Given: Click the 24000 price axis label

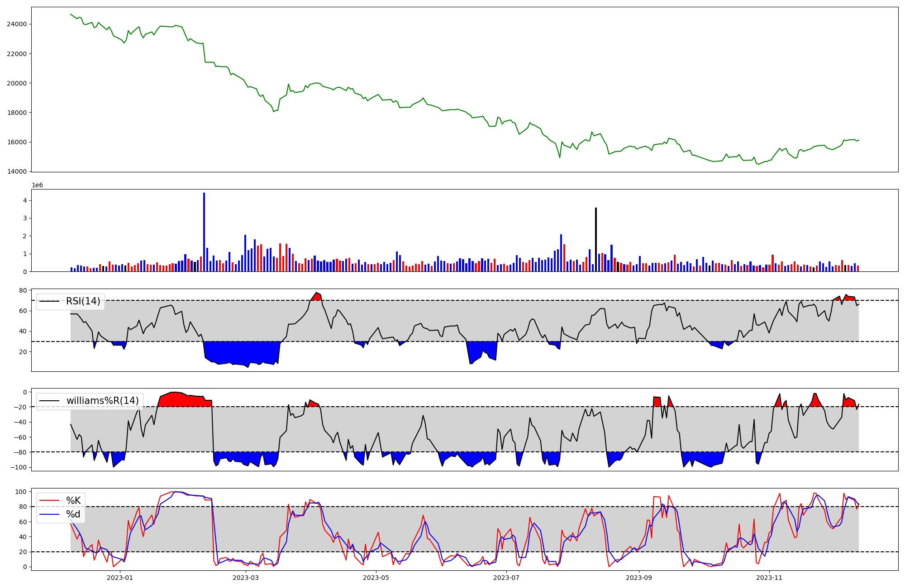Looking at the screenshot, I should [17, 24].
